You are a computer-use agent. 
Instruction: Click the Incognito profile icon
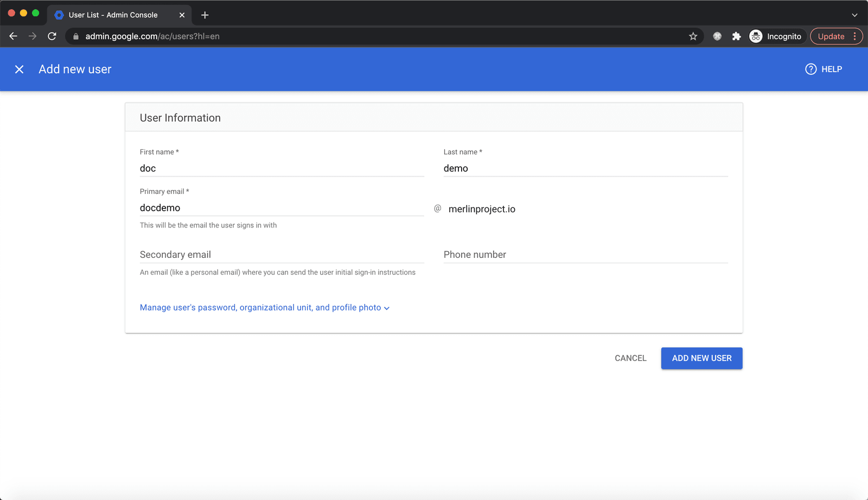[756, 36]
